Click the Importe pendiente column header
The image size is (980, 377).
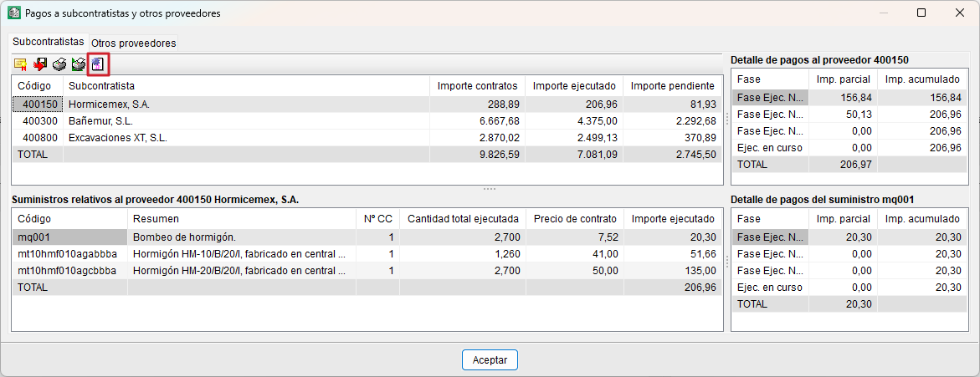point(673,86)
